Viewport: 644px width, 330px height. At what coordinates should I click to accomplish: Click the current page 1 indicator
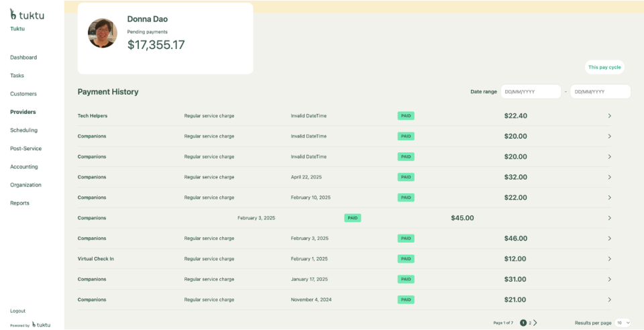pyautogui.click(x=523, y=323)
